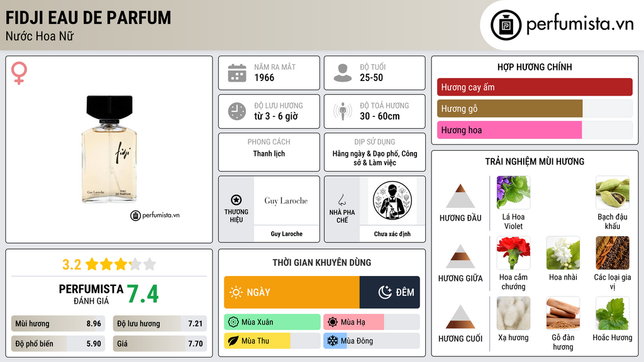Click the perfumista.vn perfume bottle logo icon
This screenshot has width=644, height=362.
(506, 25)
